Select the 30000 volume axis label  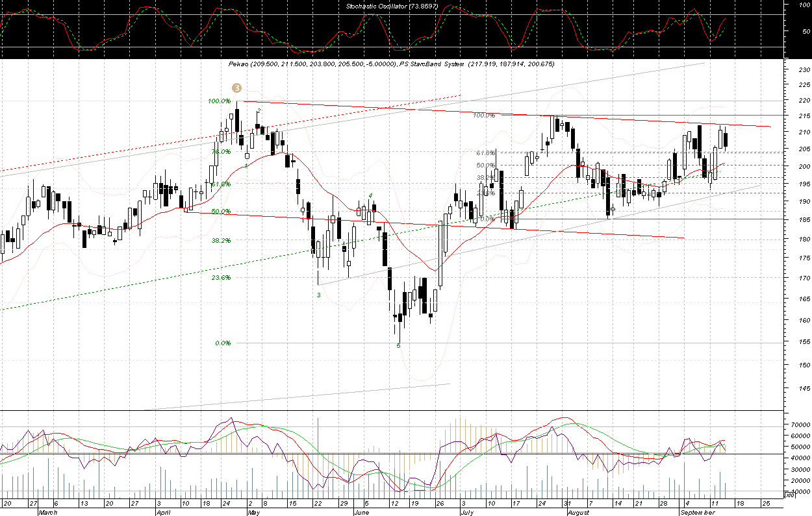click(800, 469)
